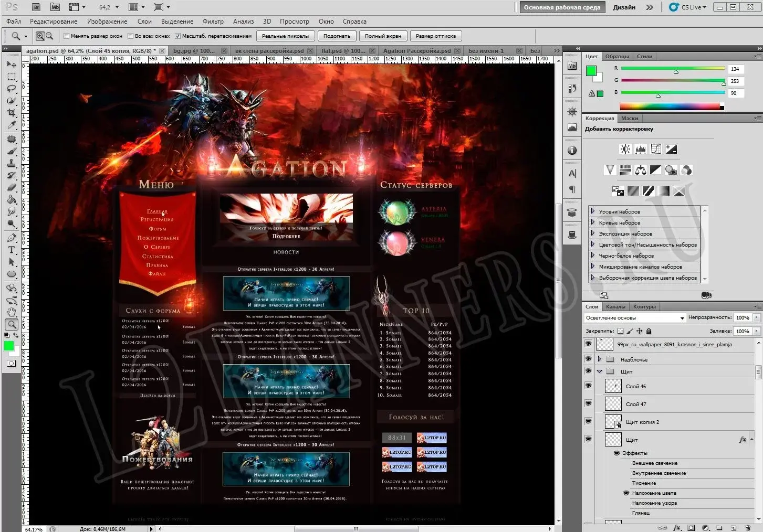
Task: Expand 'Кривые наборов' presets
Action: coord(593,222)
